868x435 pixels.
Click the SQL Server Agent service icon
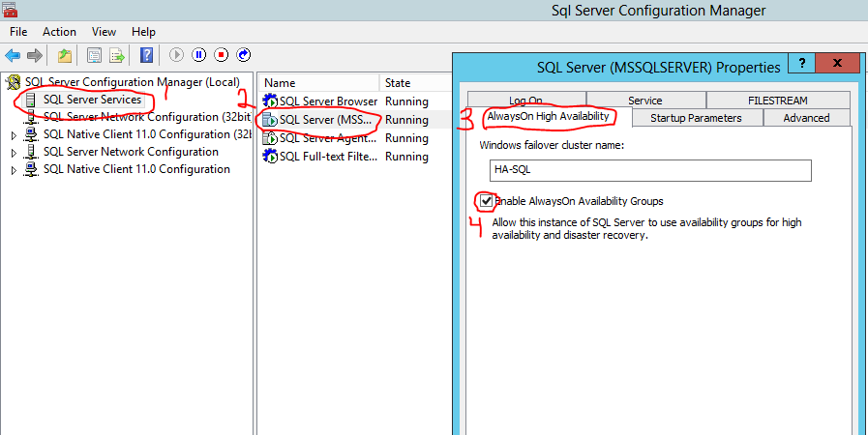pos(270,137)
